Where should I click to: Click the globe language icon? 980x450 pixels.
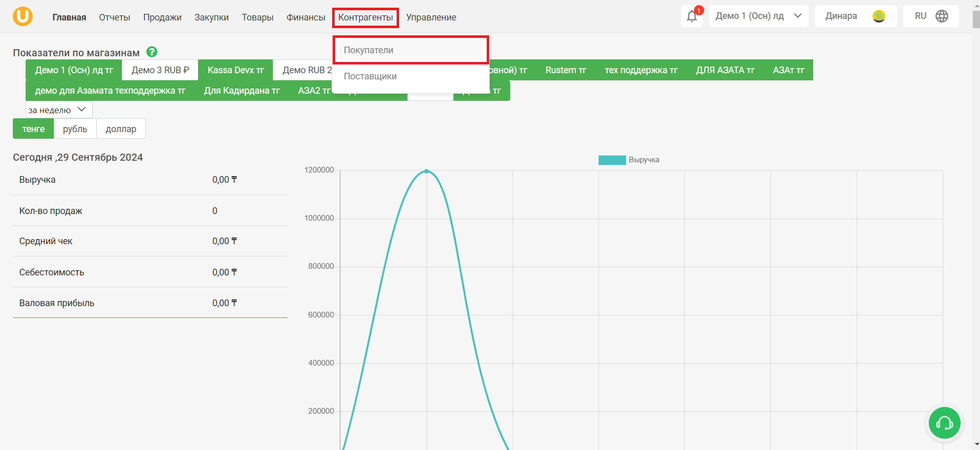942,16
